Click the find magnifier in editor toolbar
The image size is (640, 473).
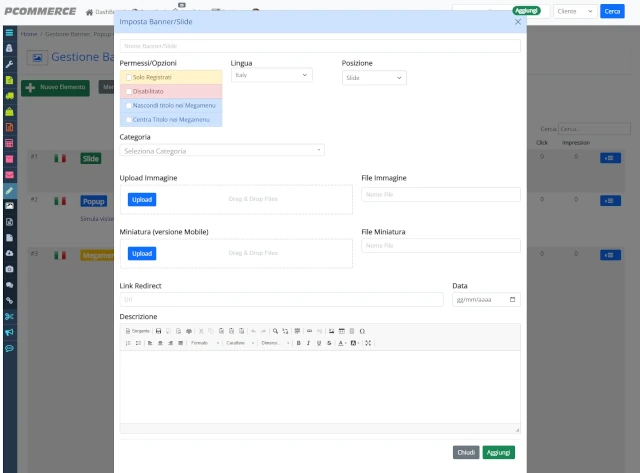[276, 331]
